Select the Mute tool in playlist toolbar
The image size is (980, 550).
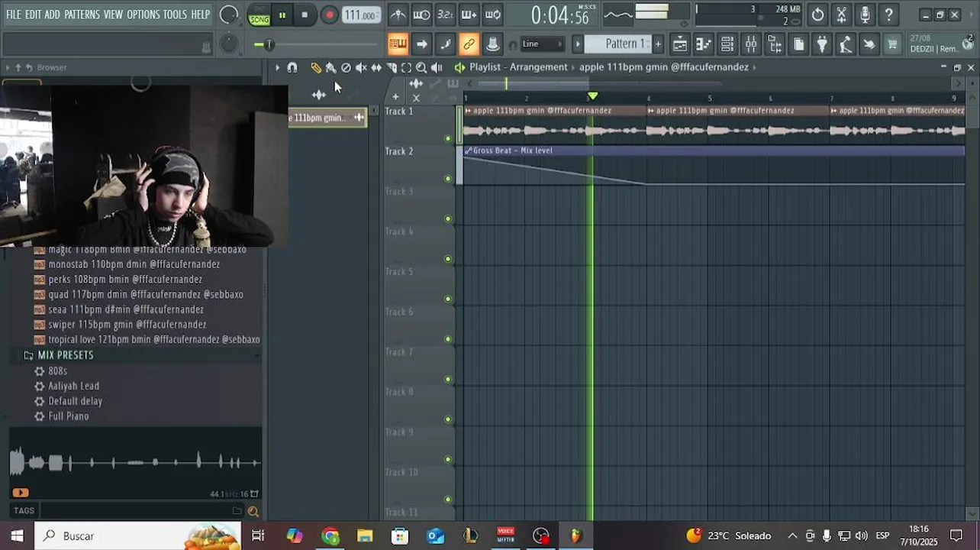361,68
